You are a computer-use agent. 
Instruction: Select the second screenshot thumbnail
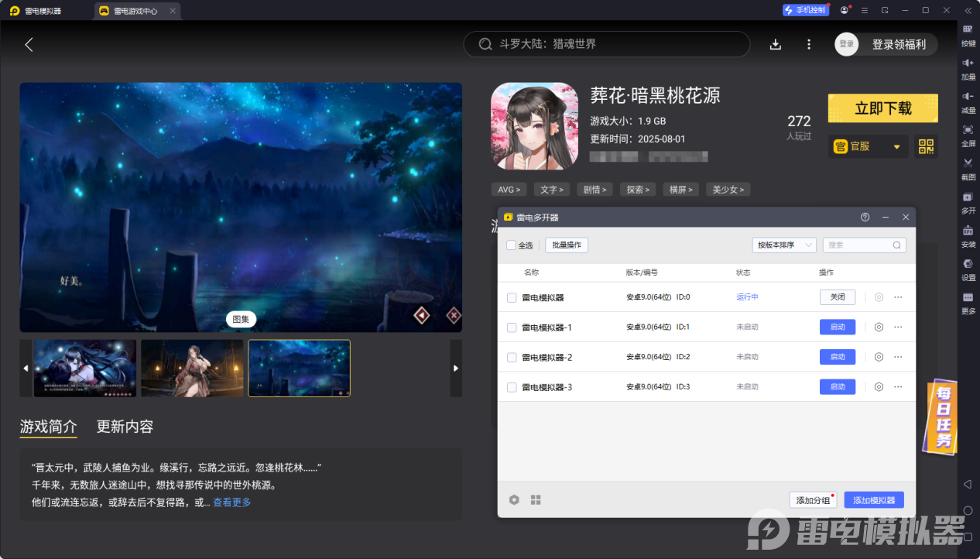192,368
